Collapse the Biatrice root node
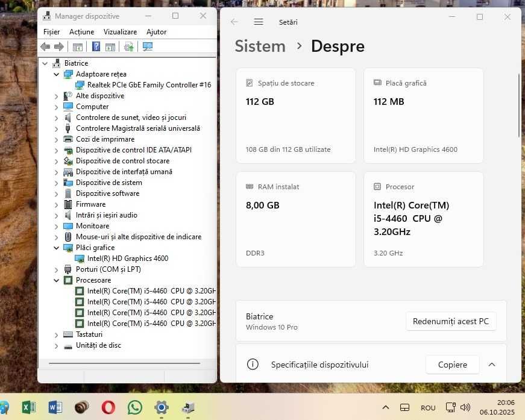This screenshot has width=525, height=420. 45,63
